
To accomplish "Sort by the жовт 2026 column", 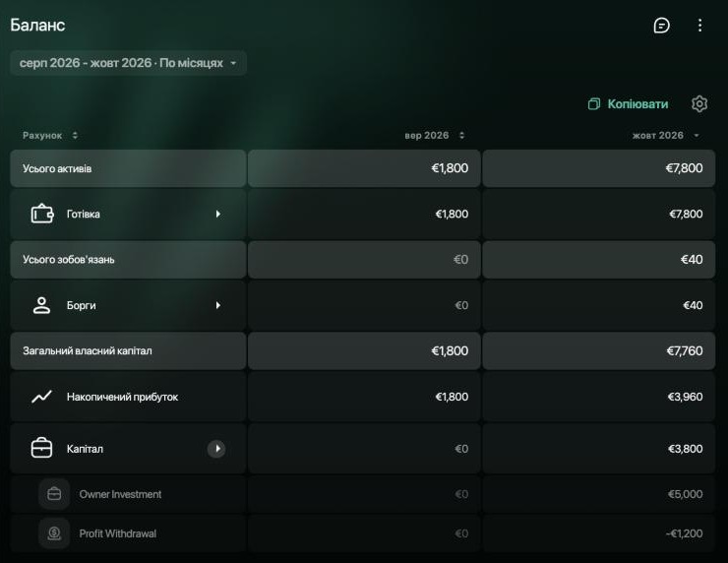I will pos(665,135).
